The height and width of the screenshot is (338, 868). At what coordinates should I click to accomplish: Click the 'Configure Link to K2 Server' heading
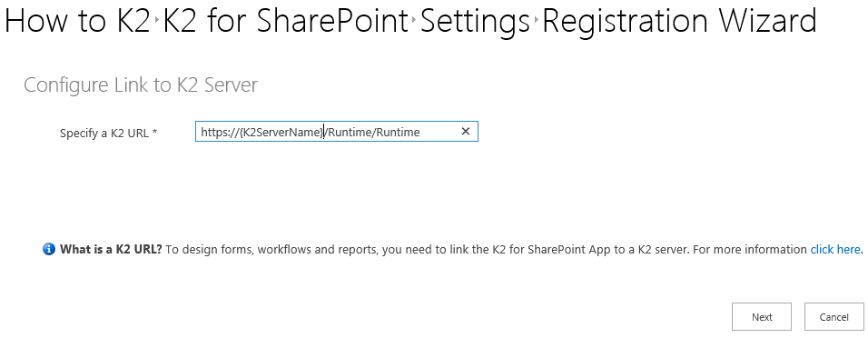coord(141,84)
